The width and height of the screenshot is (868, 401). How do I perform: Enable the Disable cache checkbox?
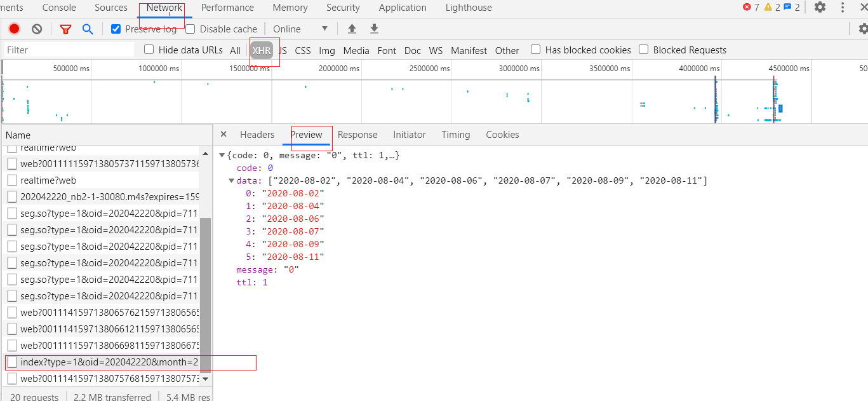coord(190,29)
